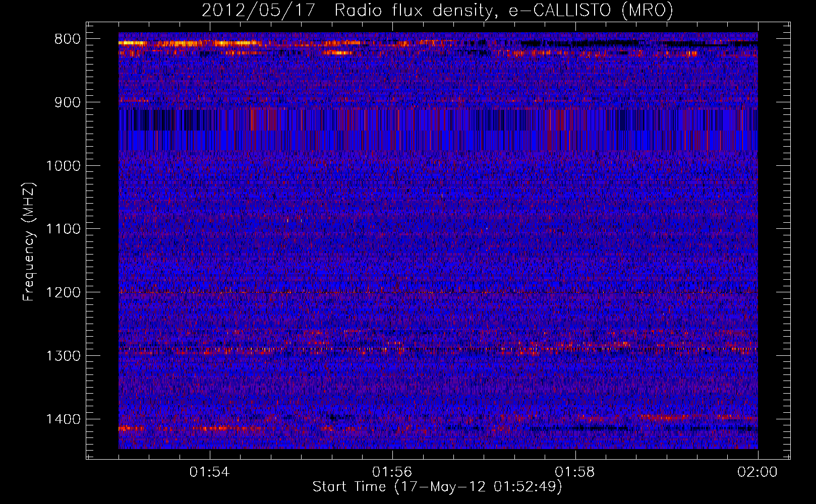
Task: Click the 01:54 time tick label
Action: (209, 472)
